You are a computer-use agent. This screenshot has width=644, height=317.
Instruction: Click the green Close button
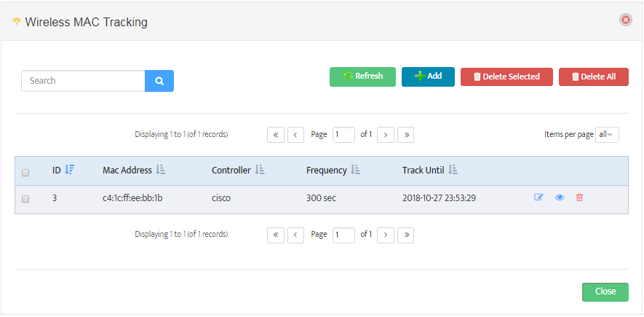pyautogui.click(x=605, y=291)
